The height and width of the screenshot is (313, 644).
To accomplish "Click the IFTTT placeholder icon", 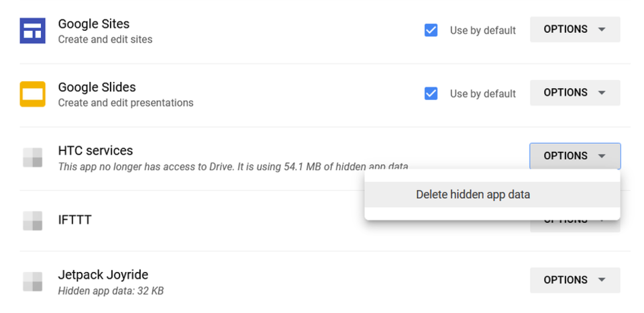I will click(32, 220).
